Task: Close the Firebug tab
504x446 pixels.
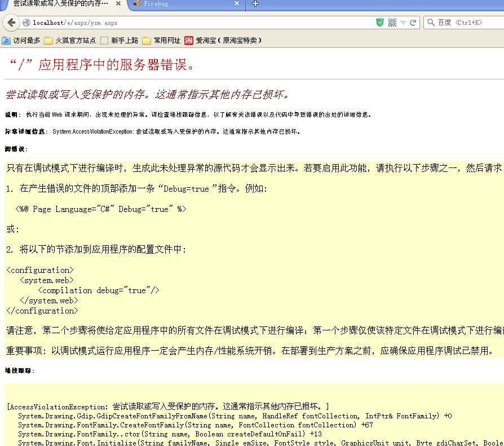Action: [237, 4]
